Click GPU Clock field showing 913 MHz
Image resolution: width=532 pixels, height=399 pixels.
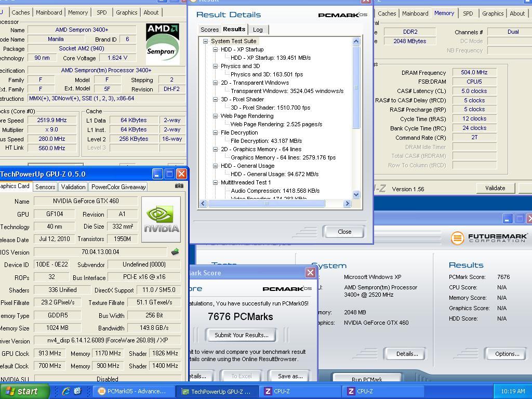[x=50, y=353]
